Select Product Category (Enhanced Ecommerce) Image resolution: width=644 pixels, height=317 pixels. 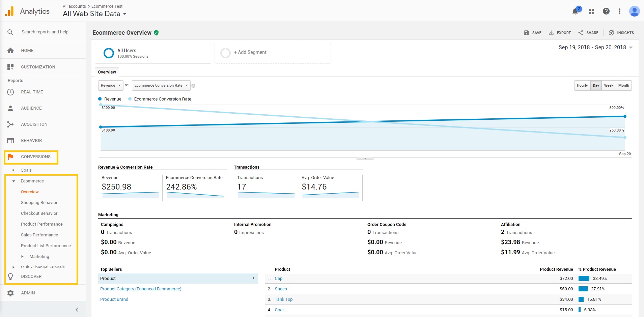click(x=141, y=289)
